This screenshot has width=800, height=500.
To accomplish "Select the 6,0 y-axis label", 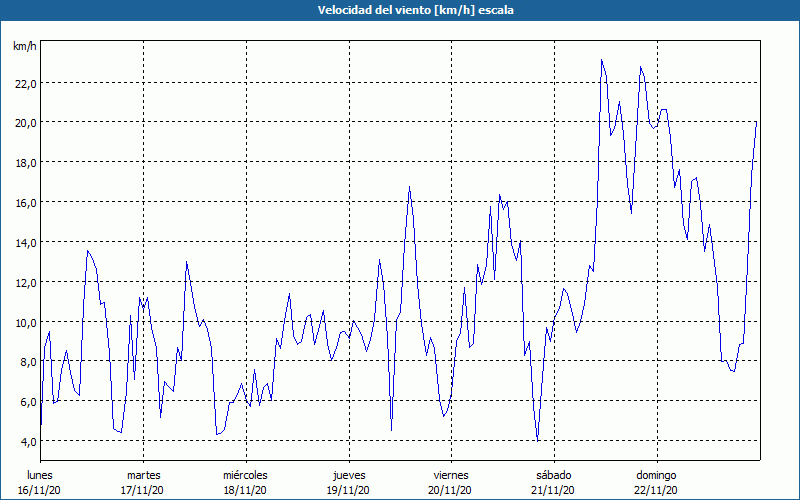I will click(x=29, y=402).
